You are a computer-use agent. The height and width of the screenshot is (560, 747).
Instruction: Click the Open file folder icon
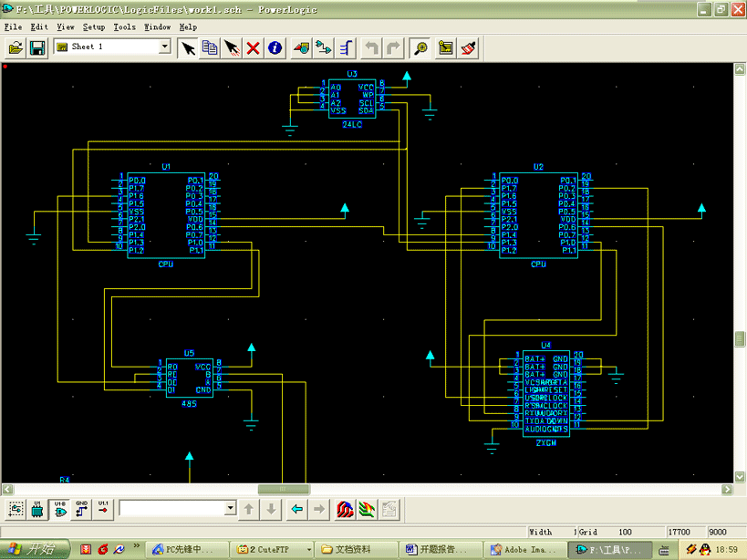point(16,47)
